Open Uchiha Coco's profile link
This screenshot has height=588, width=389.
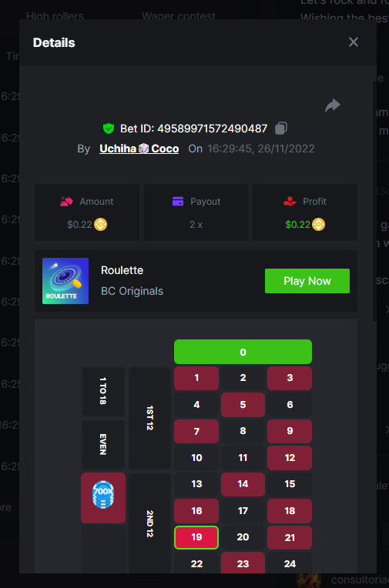139,149
